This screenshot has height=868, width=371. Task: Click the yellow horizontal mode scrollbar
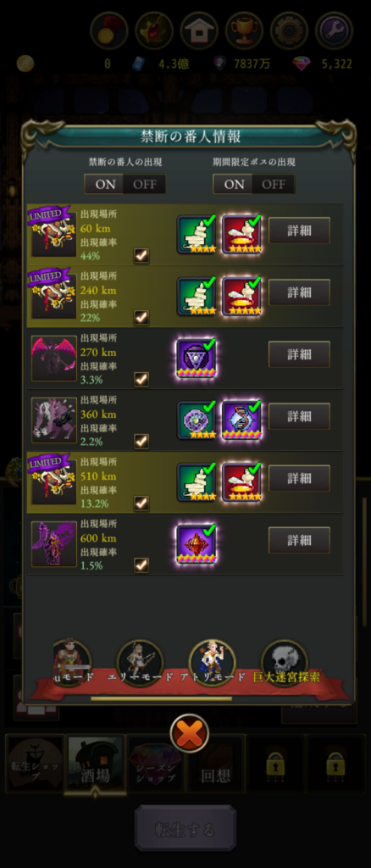point(162,698)
